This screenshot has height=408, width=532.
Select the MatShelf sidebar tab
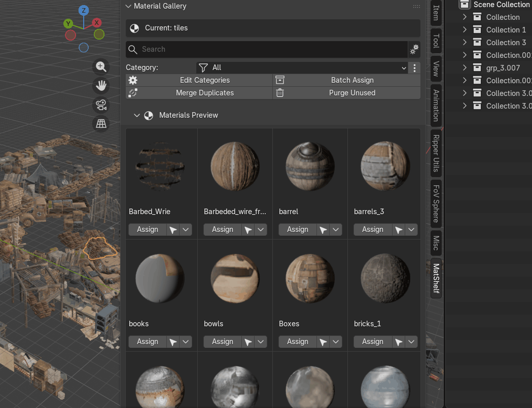point(436,278)
